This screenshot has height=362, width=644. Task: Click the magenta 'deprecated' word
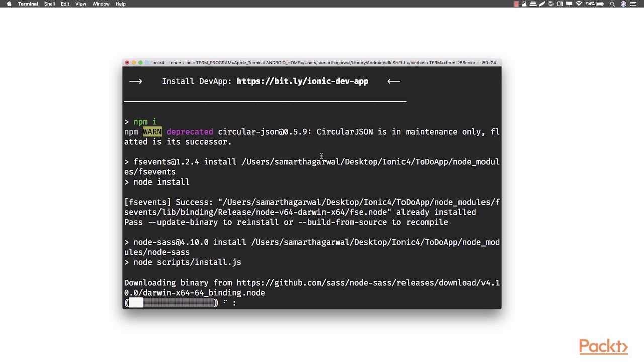[190, 132]
